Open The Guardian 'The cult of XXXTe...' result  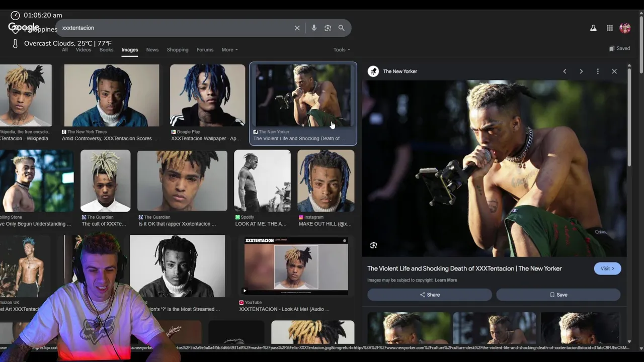click(x=105, y=180)
